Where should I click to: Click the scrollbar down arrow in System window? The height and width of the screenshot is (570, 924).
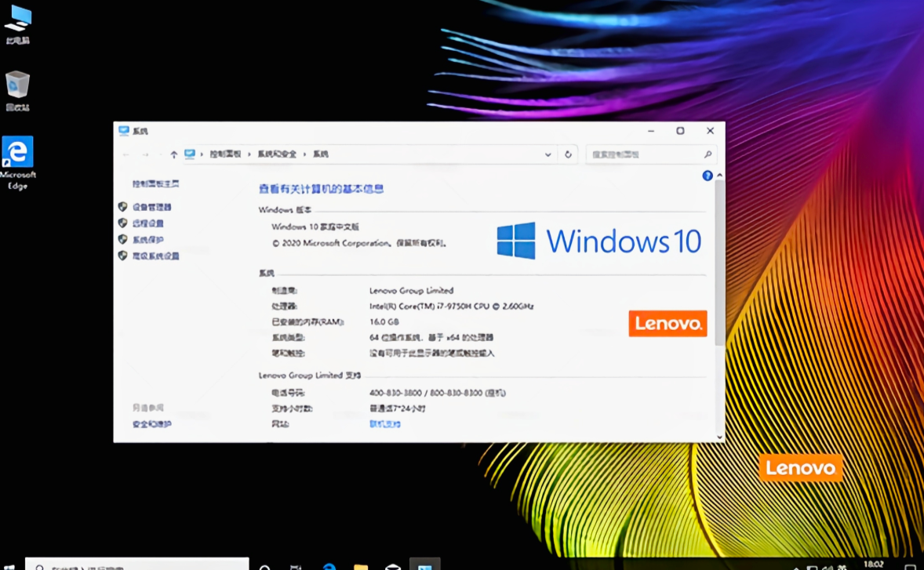[x=719, y=437]
